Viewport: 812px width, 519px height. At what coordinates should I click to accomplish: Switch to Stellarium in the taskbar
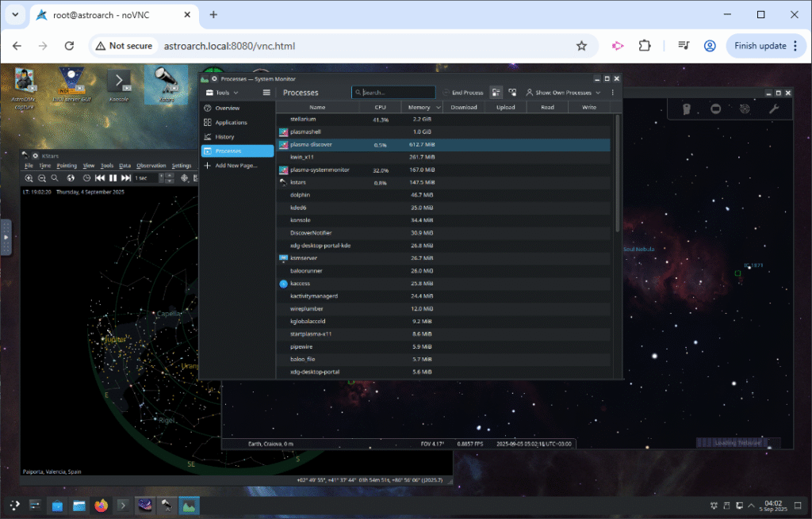(145, 505)
